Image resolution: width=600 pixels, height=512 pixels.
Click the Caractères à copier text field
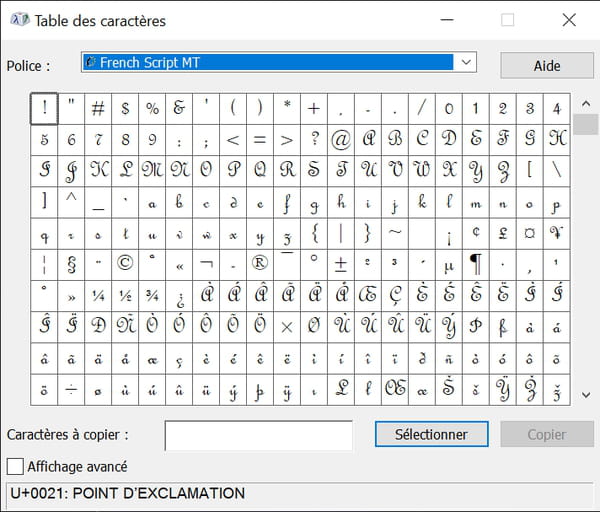coord(259,435)
